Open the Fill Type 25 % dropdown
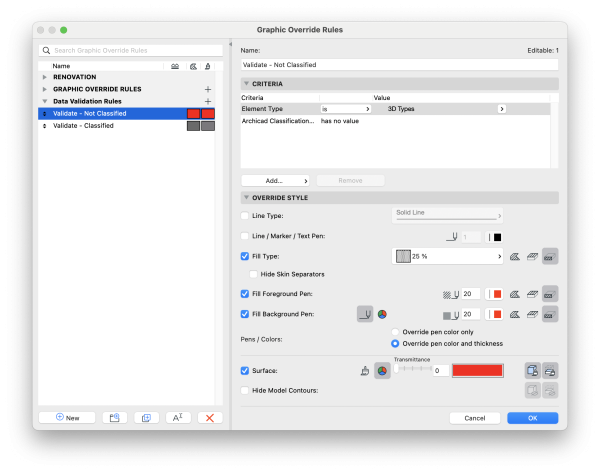Screen dimensions: 600x473 pyautogui.click(x=447, y=257)
